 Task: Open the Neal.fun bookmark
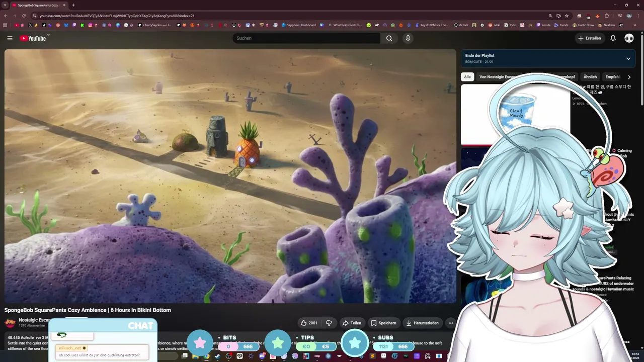coord(606,25)
